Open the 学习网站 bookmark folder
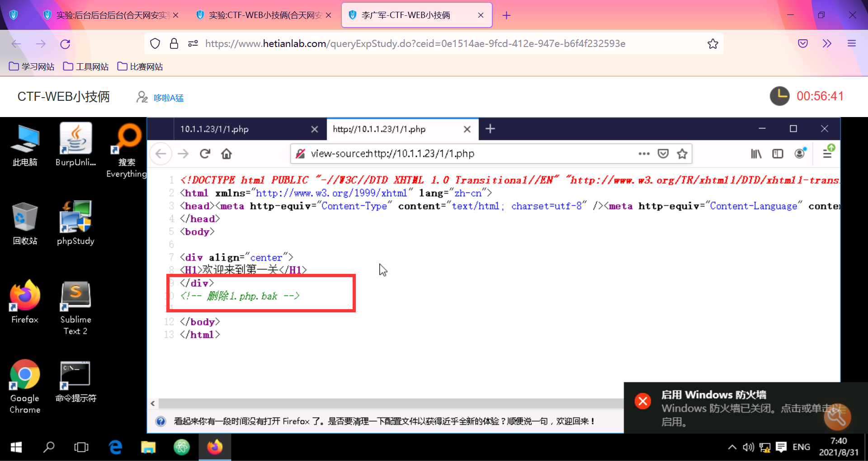Screen dimensions: 868x461 point(32,67)
